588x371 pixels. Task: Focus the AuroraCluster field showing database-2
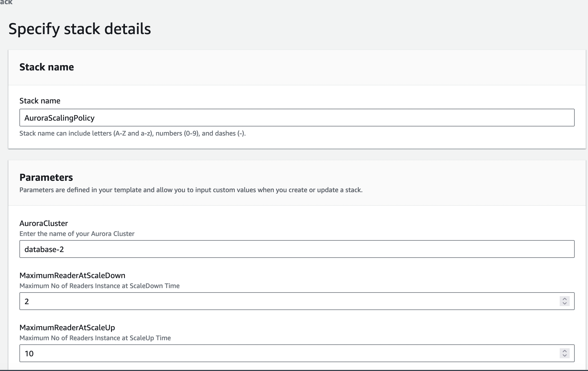coord(296,249)
